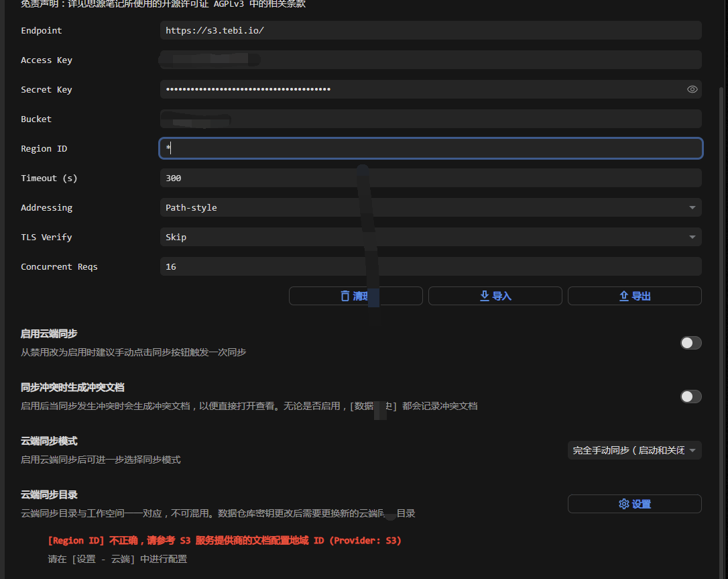728x579 pixels.
Task: Edit the Concurrent Reqs value 16
Action: 430,266
